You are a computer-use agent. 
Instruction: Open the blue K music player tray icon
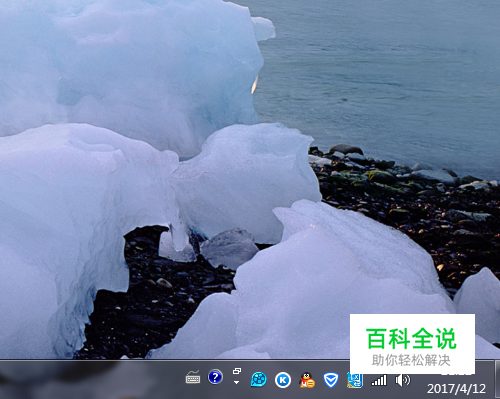coord(283,380)
